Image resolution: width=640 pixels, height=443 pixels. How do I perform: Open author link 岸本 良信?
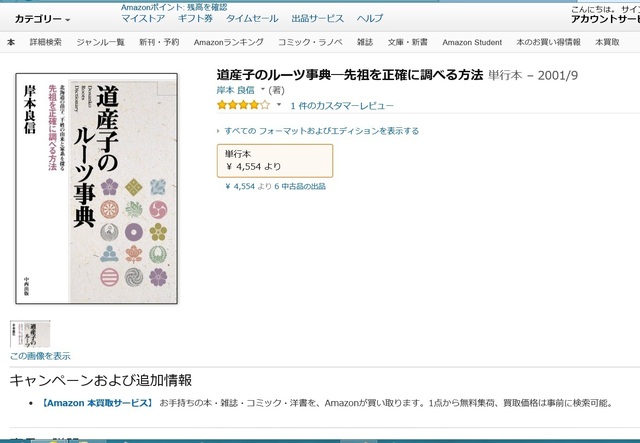[x=235, y=90]
